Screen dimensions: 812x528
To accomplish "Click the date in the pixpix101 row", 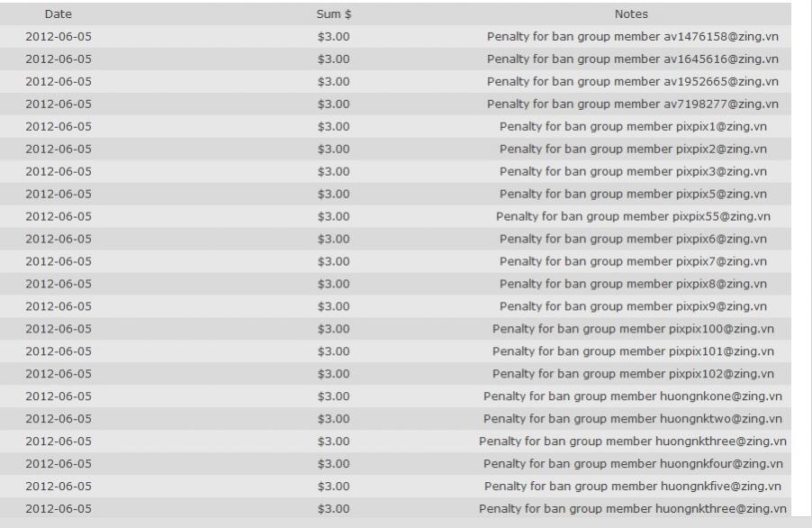I will coord(59,351).
